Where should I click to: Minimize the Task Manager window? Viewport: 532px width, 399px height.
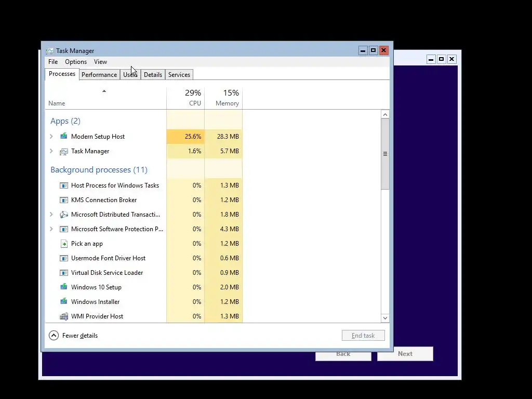point(363,50)
